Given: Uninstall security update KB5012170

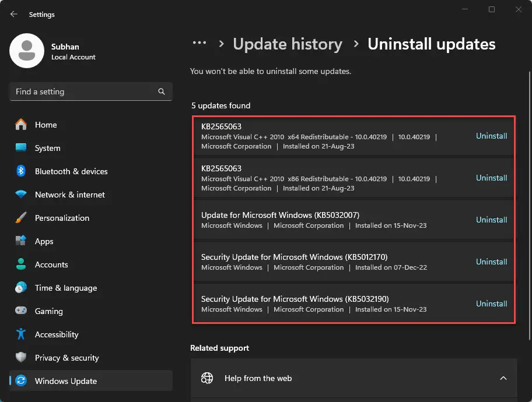Looking at the screenshot, I should pyautogui.click(x=491, y=262).
